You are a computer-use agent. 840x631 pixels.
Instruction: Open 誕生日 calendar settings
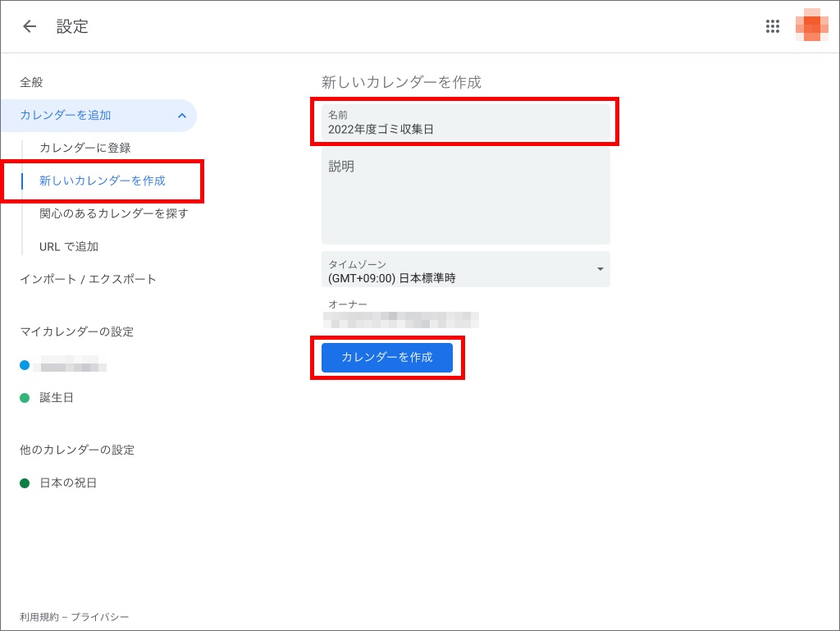point(57,397)
